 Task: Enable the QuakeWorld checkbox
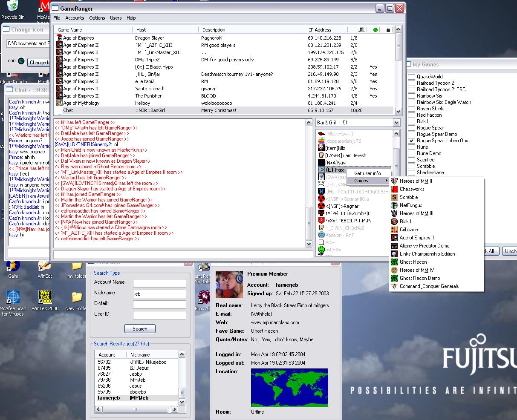tap(412, 77)
